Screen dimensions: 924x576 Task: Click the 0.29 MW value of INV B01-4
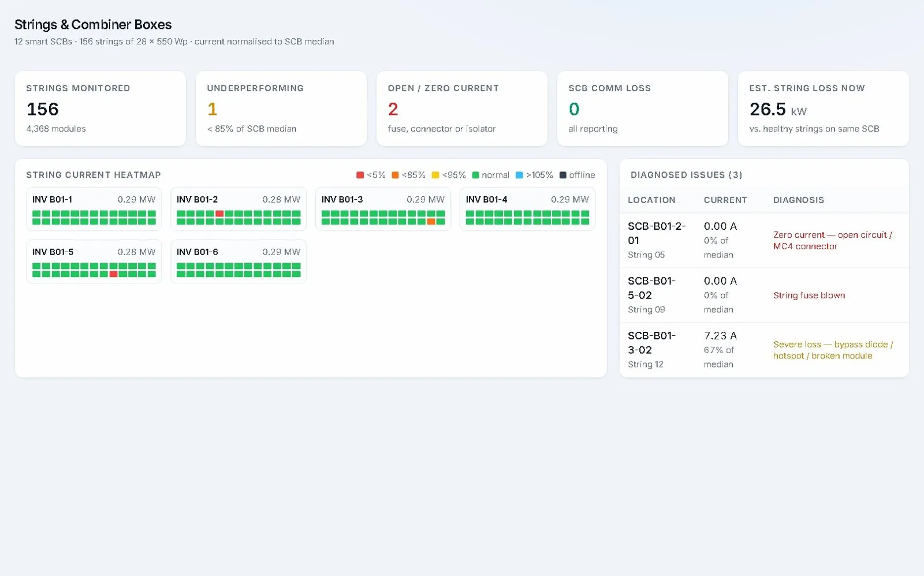(x=569, y=199)
